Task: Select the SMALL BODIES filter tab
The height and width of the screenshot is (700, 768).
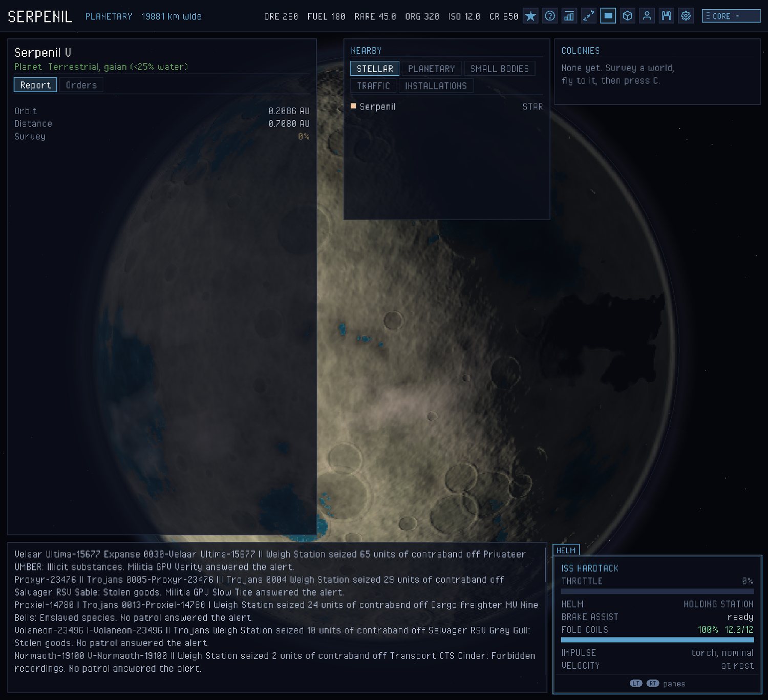Action: click(500, 69)
